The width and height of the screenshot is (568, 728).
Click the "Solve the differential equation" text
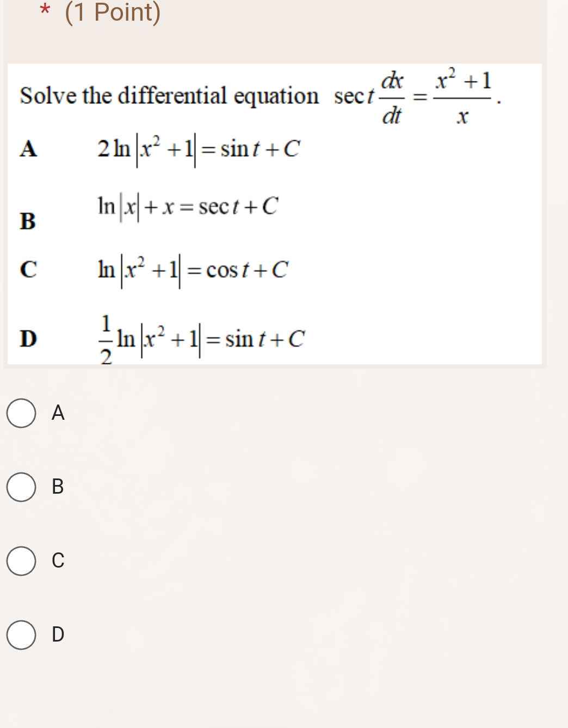(x=169, y=96)
